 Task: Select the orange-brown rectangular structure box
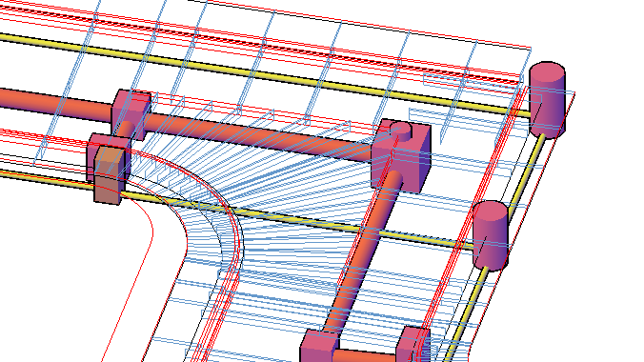pos(109,174)
